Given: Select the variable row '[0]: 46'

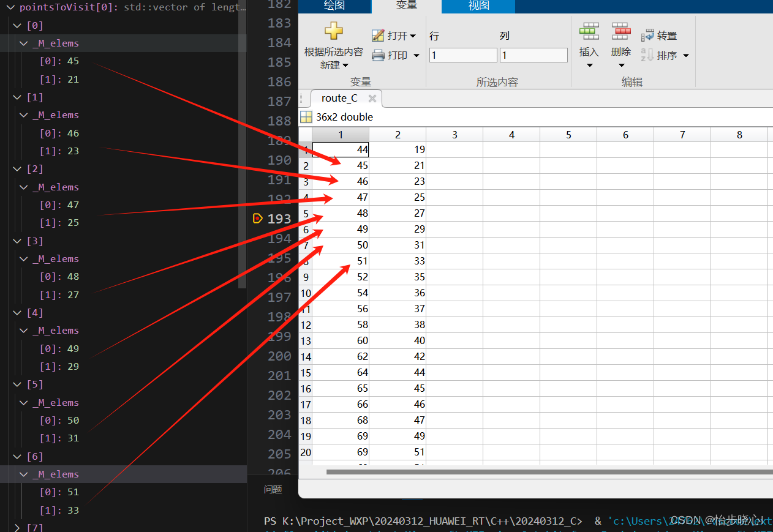Looking at the screenshot, I should [x=123, y=133].
